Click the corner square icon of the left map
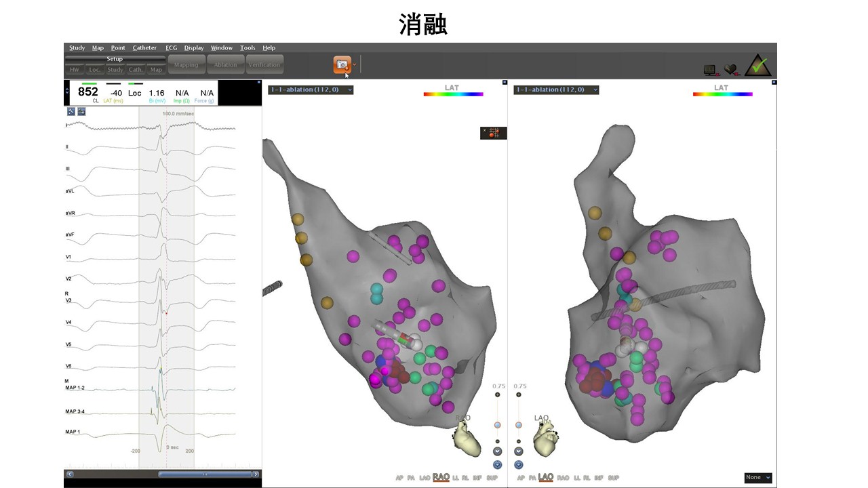The image size is (868, 488). (504, 83)
